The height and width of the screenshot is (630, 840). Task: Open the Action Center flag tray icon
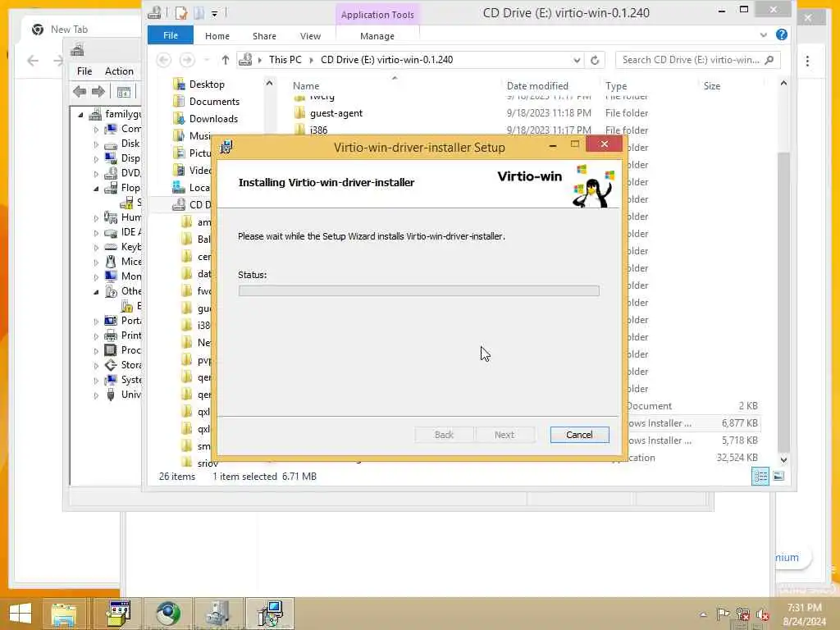723,614
